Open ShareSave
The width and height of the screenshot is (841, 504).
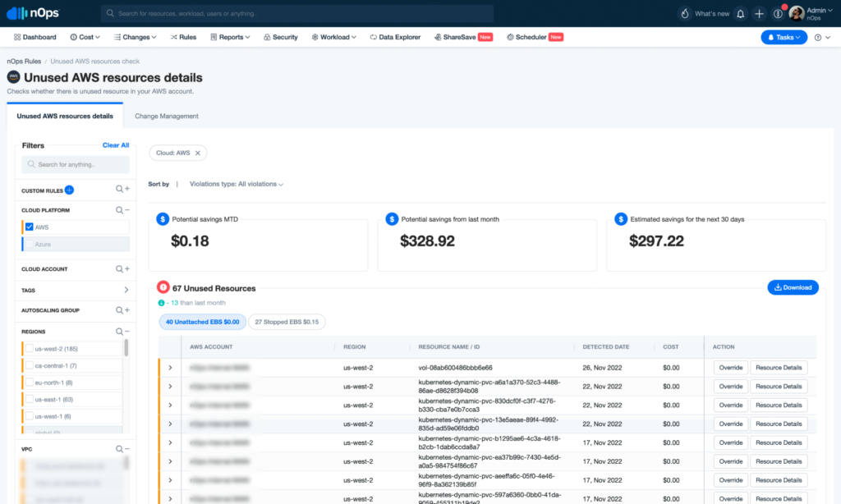(463, 38)
